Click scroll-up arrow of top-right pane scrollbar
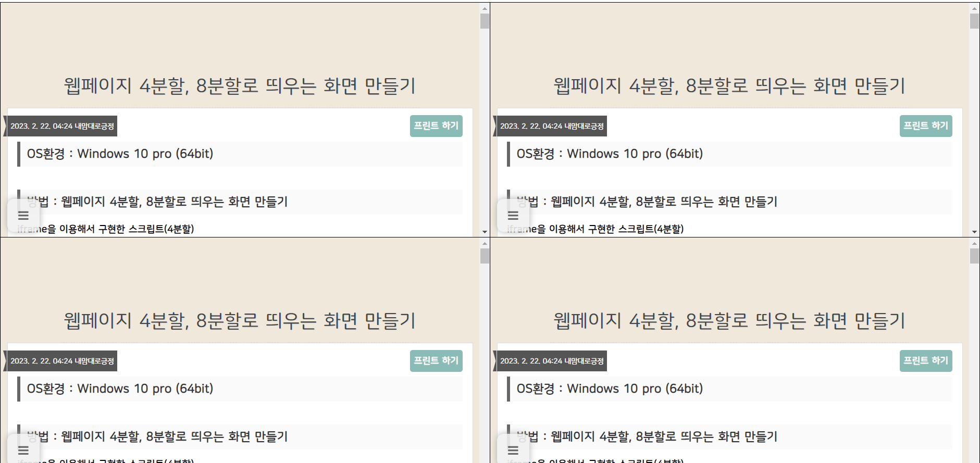This screenshot has width=980, height=463. tap(974, 8)
